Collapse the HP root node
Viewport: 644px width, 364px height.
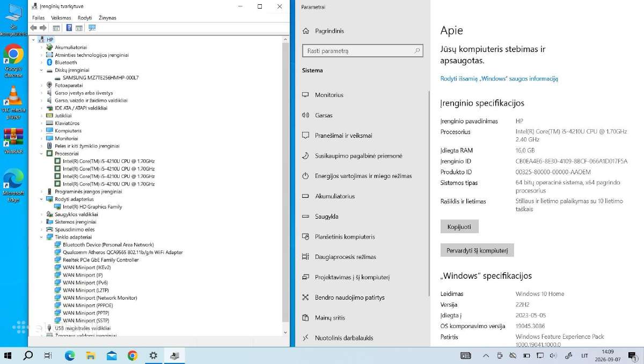(x=34, y=40)
